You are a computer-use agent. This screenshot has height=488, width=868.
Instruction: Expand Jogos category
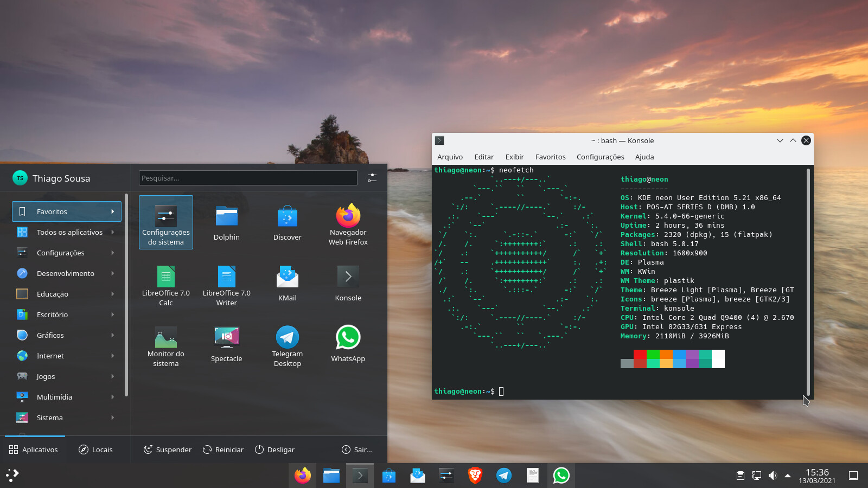[x=67, y=376]
